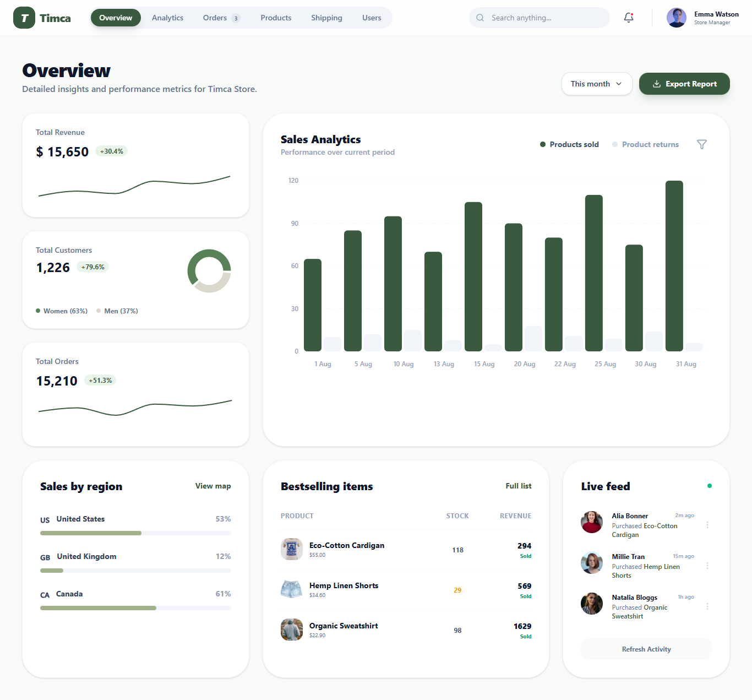Toggle Product returns legend series
This screenshot has width=752, height=700.
pos(645,144)
